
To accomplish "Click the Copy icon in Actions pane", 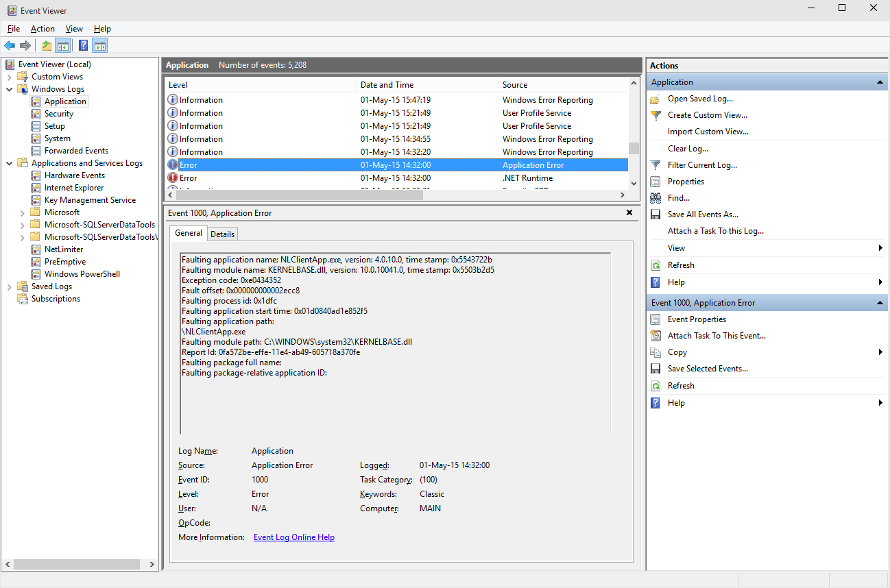I will coord(656,352).
